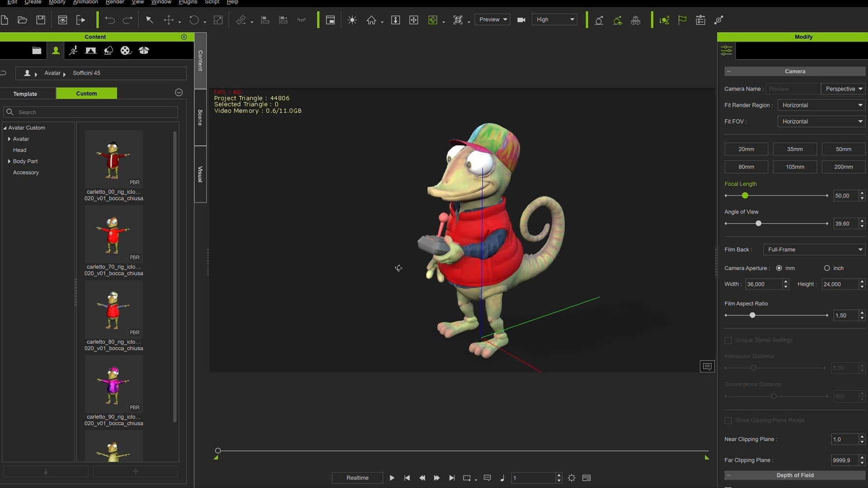Viewport: 868px width, 488px height.
Task: Set lens to 35mm
Action: coord(795,149)
